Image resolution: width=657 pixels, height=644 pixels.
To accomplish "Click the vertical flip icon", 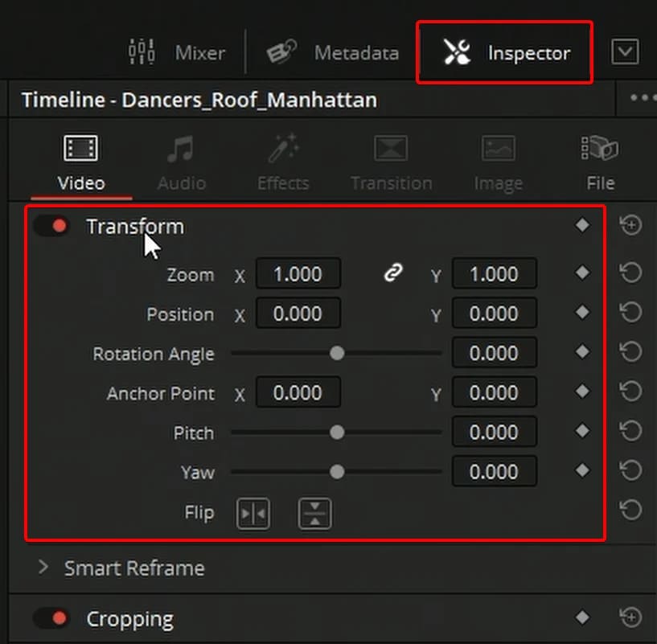I will coord(315,512).
